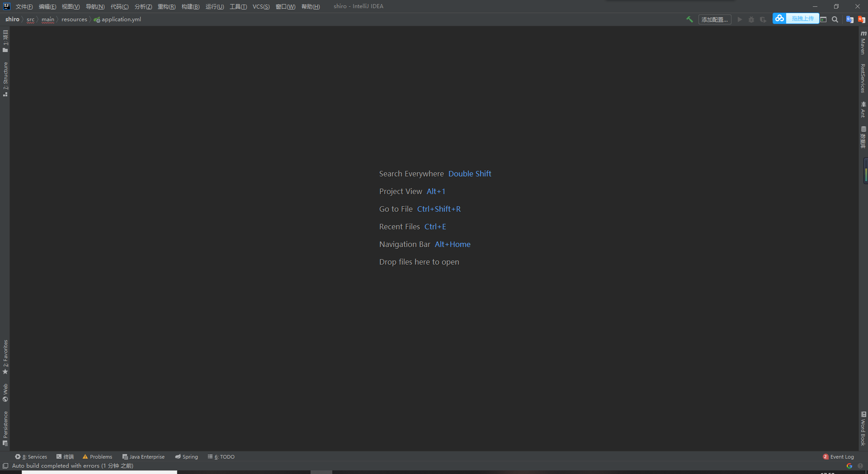Image resolution: width=868 pixels, height=474 pixels.
Task: Click the application.yml breadcrumb
Action: tap(118, 19)
